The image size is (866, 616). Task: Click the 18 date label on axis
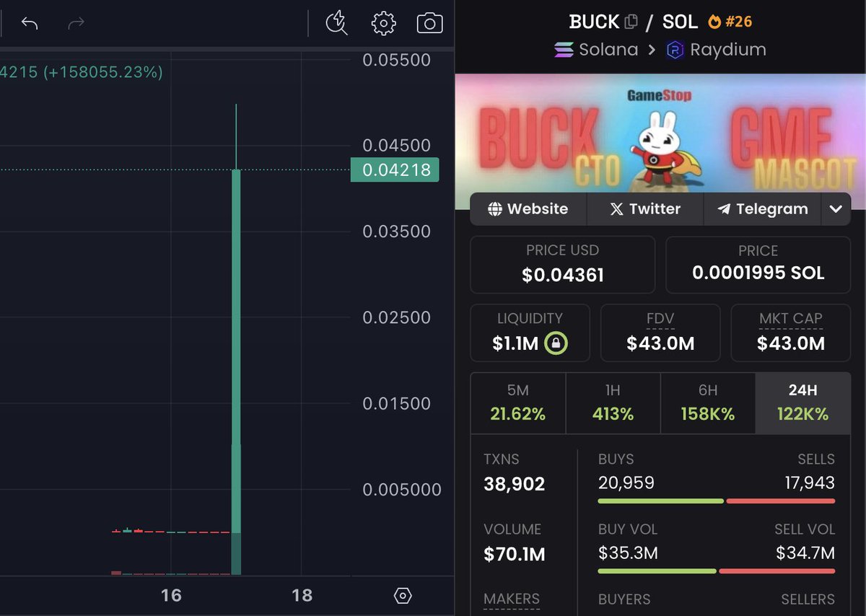pos(302,595)
